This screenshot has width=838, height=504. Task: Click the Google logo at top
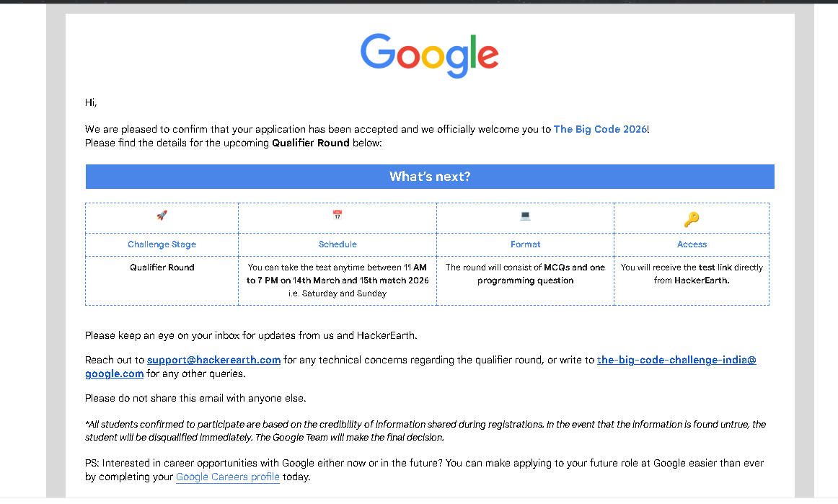pos(430,55)
